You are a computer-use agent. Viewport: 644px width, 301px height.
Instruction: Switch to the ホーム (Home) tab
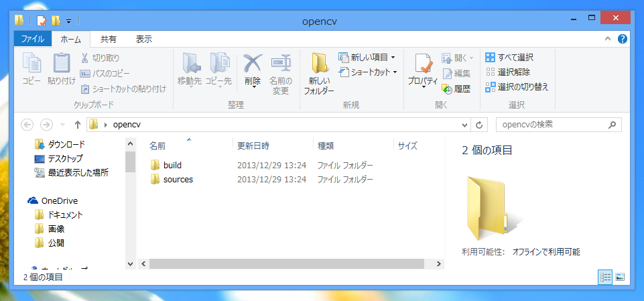(x=70, y=40)
